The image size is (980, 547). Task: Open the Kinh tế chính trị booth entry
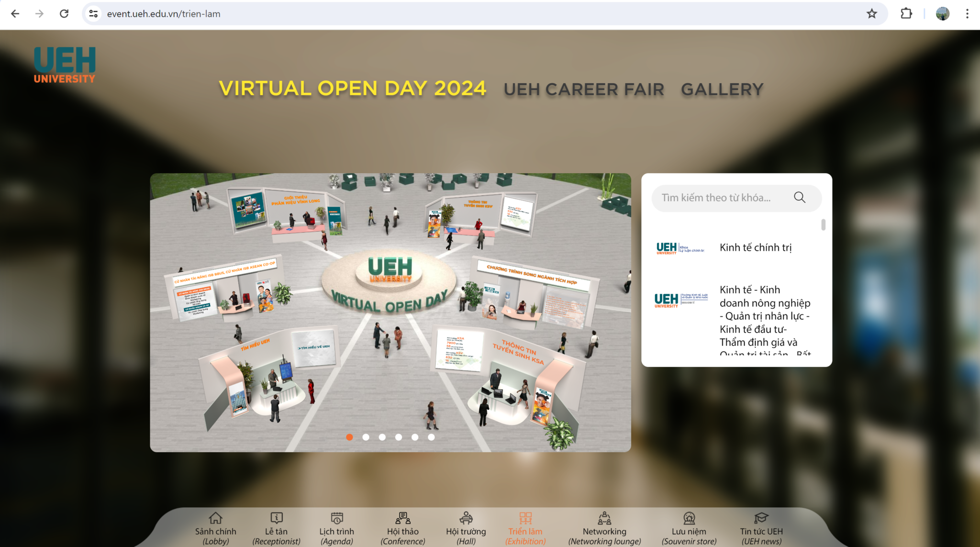click(756, 247)
